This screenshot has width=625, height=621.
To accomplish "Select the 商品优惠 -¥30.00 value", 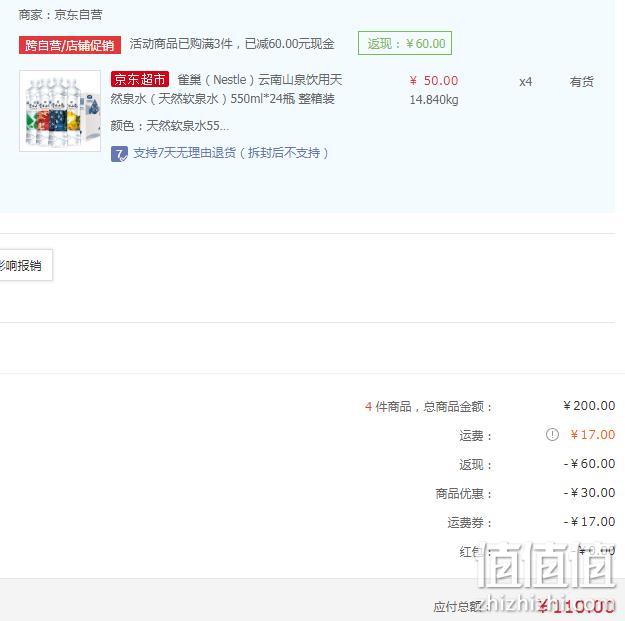I will tap(589, 493).
